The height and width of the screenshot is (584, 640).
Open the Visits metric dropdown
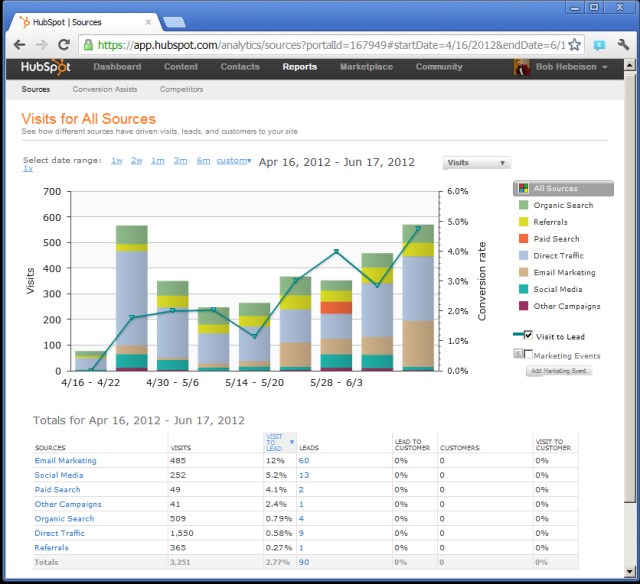[476, 162]
